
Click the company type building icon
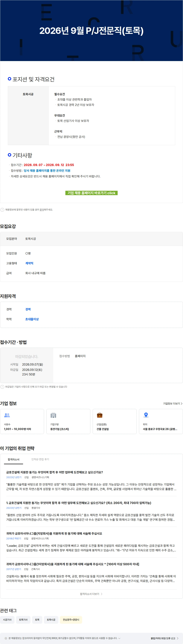pyautogui.click(x=53, y=415)
